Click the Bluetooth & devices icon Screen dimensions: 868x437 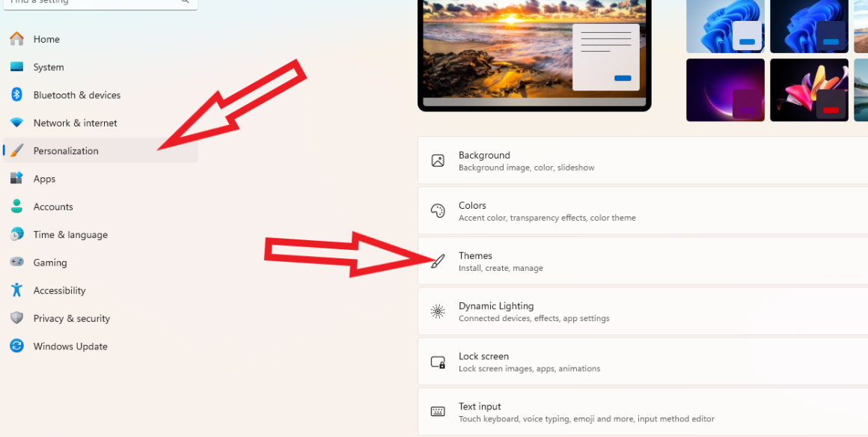click(16, 95)
